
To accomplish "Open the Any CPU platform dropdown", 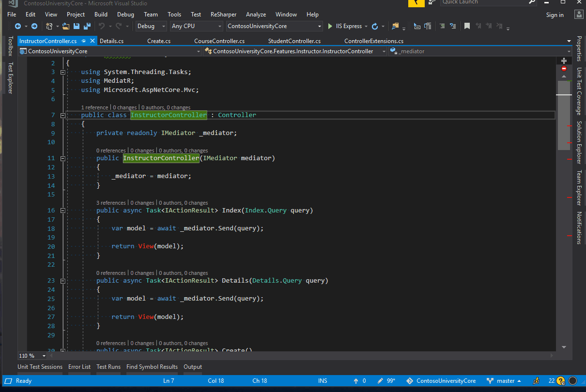I will click(196, 26).
